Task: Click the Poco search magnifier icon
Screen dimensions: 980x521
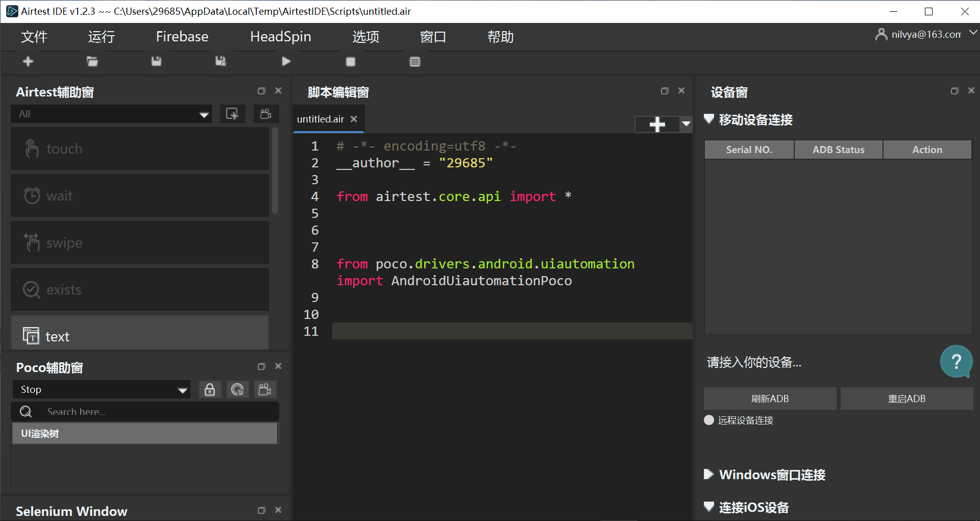Action: click(x=26, y=411)
